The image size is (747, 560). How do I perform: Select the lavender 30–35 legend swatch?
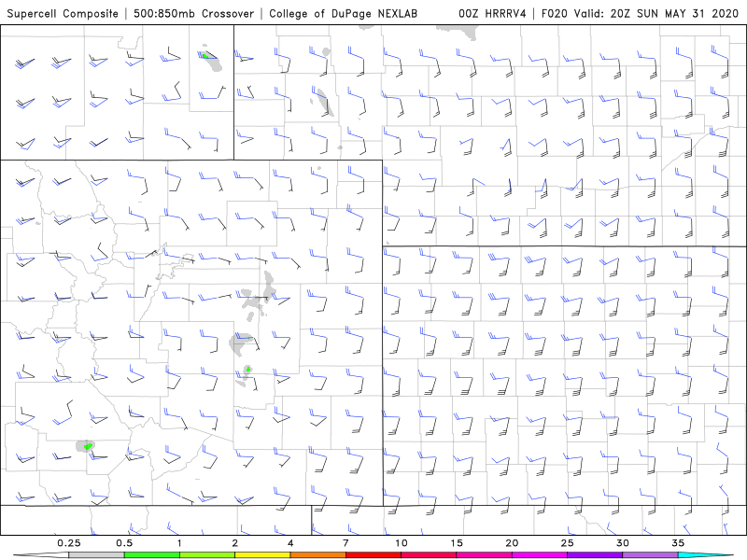pyautogui.click(x=650, y=555)
